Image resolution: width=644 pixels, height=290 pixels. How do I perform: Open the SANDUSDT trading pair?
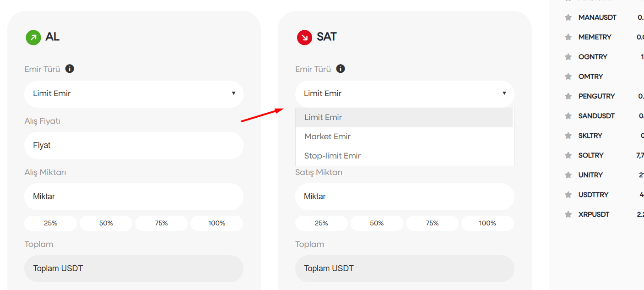pos(596,116)
